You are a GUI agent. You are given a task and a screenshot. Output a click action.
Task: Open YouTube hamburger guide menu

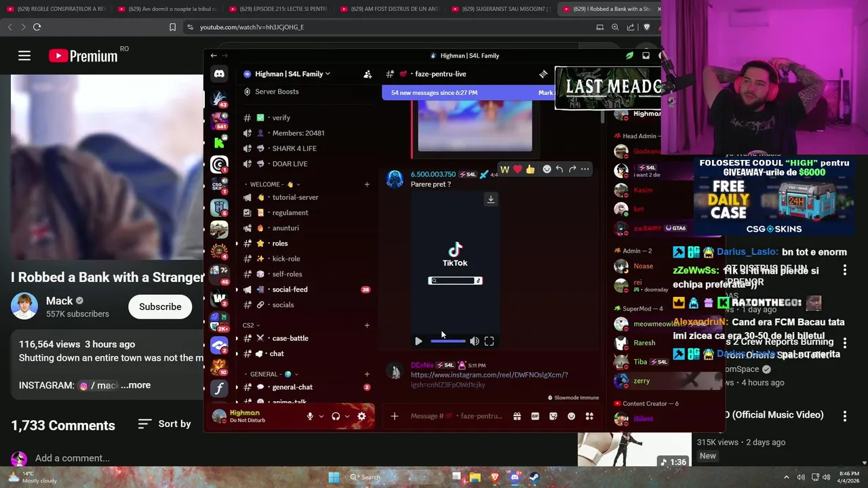tap(24, 56)
